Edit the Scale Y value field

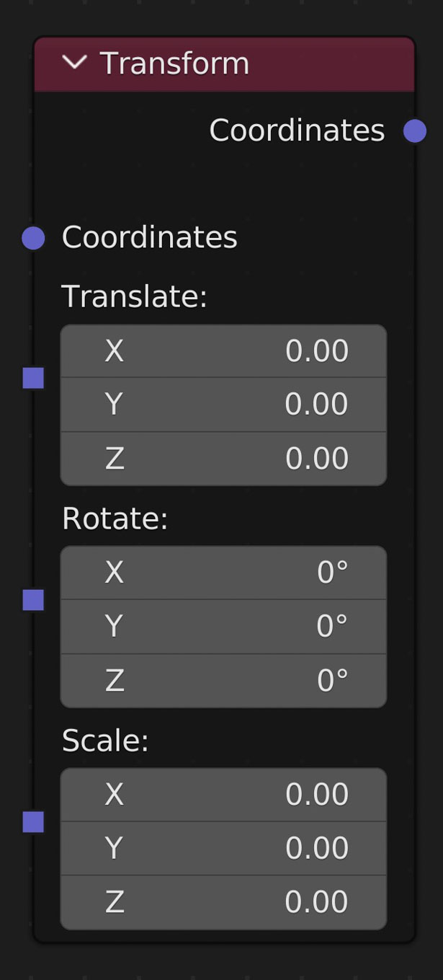pyautogui.click(x=223, y=849)
